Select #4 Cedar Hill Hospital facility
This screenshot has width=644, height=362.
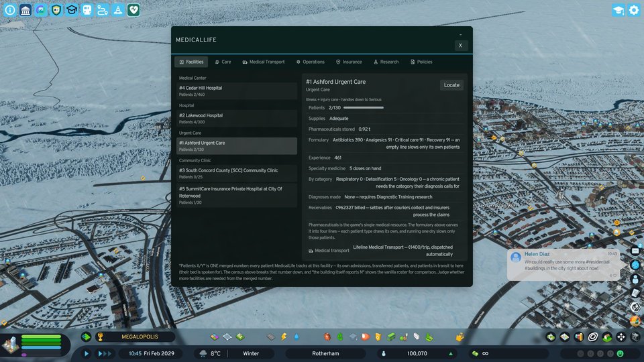click(237, 90)
